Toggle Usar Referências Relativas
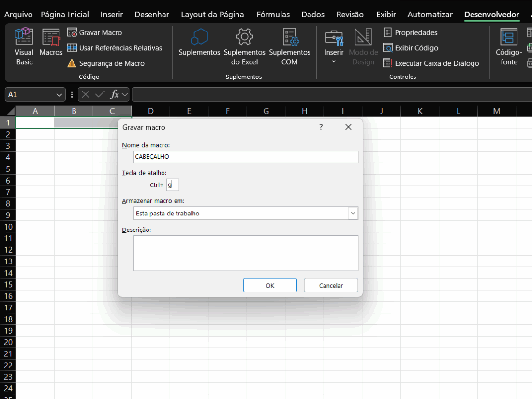Screen dimensions: 532x399 click(x=115, y=48)
